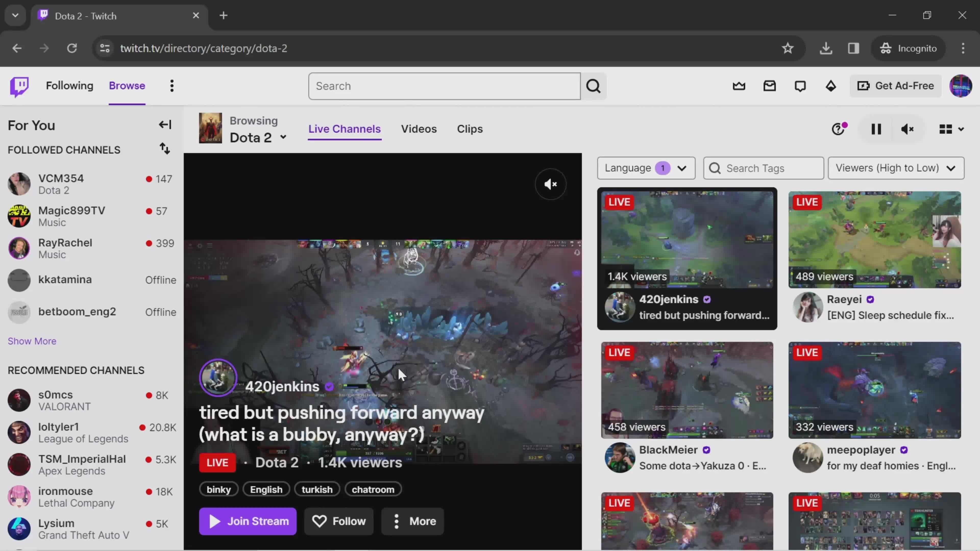Click Get Ad-Free button
The height and width of the screenshot is (551, 980).
[x=896, y=86]
